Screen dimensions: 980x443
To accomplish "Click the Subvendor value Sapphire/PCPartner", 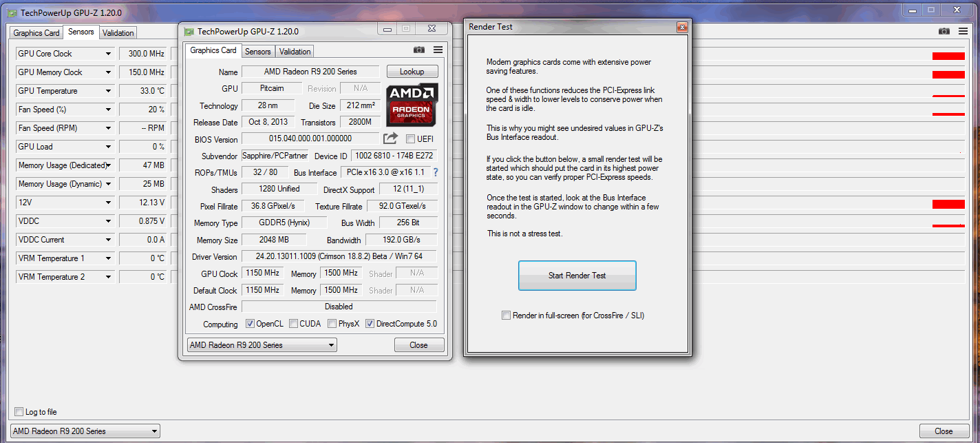I will pyautogui.click(x=277, y=156).
